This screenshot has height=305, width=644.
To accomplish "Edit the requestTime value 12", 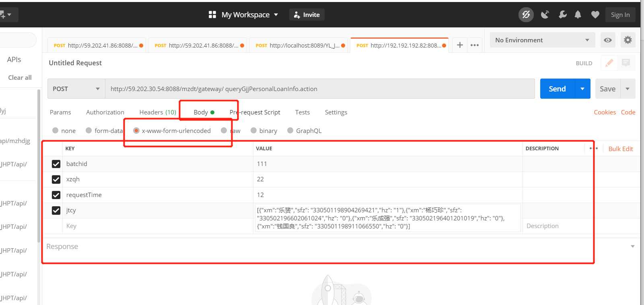I will coord(388,195).
